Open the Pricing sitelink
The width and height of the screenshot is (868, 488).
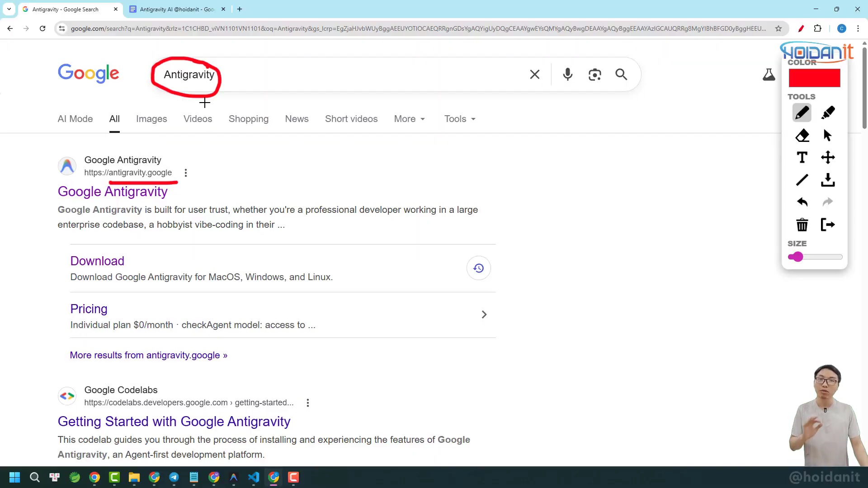[89, 309]
